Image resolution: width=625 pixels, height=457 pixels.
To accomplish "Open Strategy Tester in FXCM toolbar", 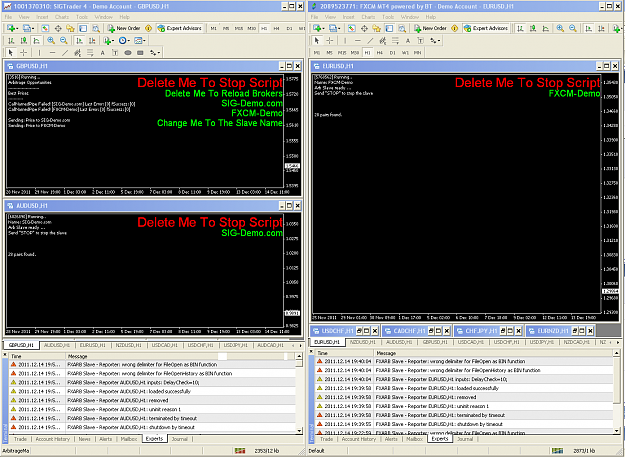I will tap(402, 28).
